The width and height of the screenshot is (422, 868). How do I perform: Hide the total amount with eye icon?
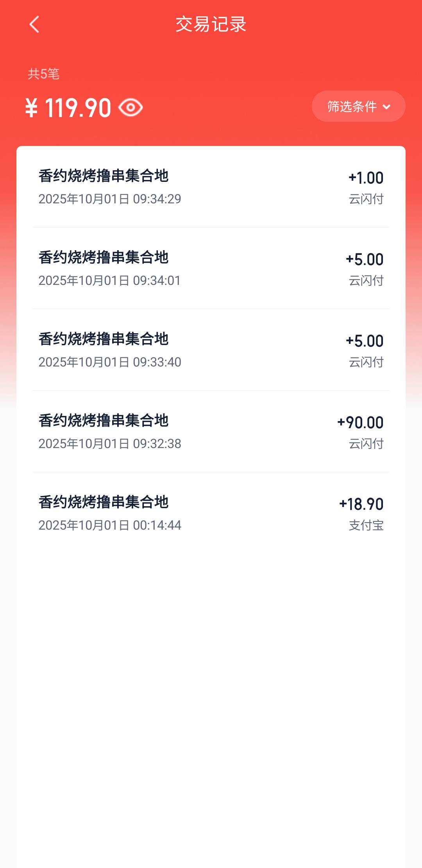131,108
